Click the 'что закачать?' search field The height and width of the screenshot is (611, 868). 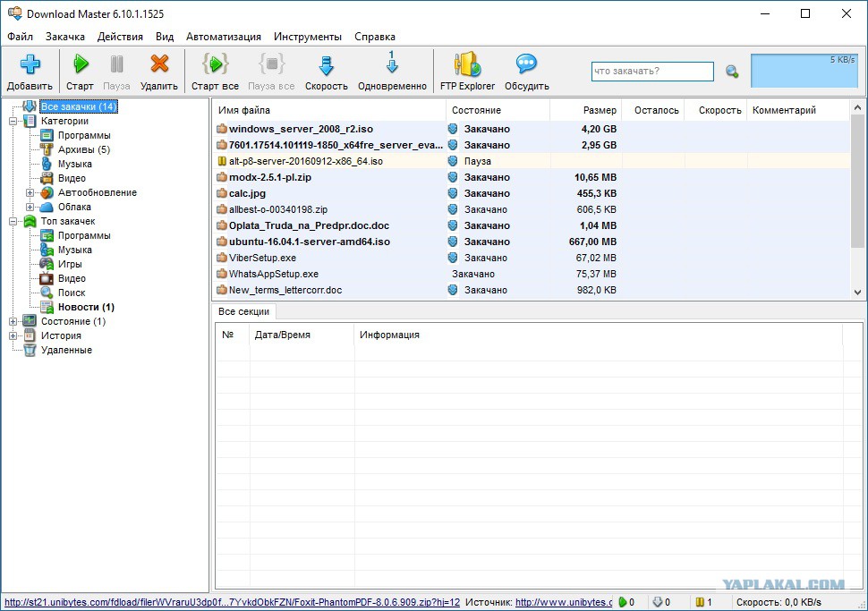click(652, 72)
